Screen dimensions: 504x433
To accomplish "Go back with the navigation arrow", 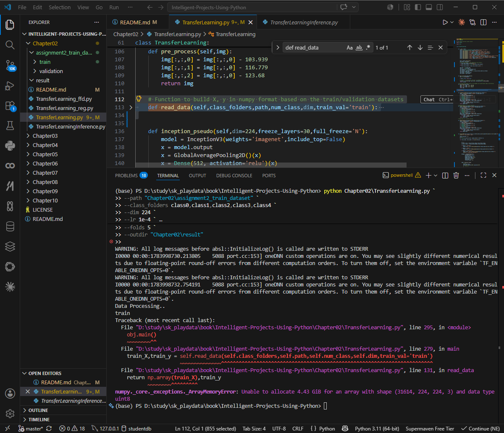I will (150, 7).
